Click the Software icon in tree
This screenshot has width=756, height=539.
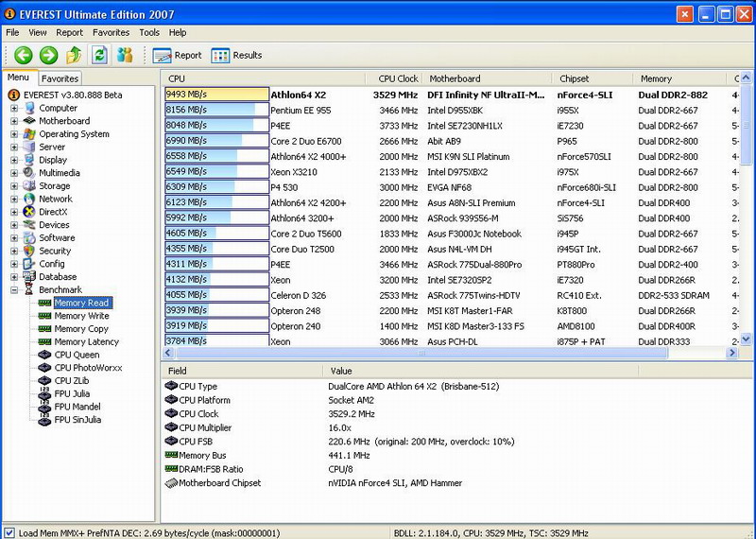point(29,238)
